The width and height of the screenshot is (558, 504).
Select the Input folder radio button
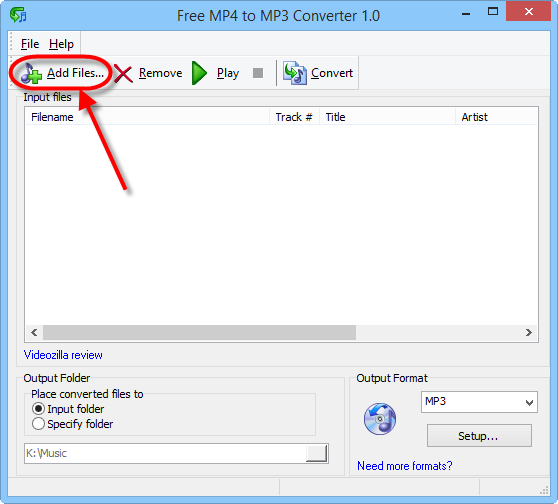click(38, 409)
